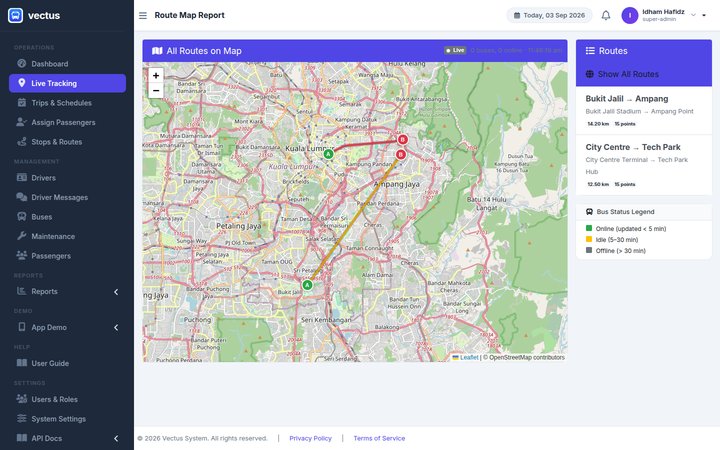
Task: Click the green Online legend swatch
Action: pos(589,228)
